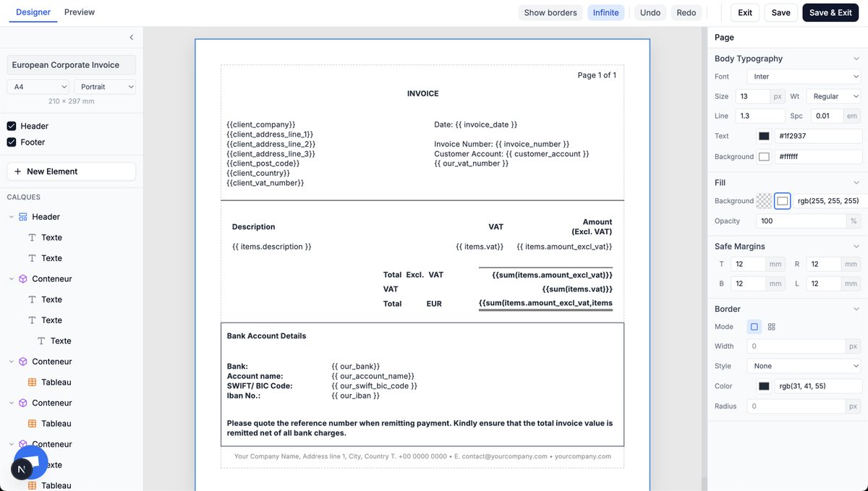Select the per-side border mode icon
868x491 pixels.
772,327
